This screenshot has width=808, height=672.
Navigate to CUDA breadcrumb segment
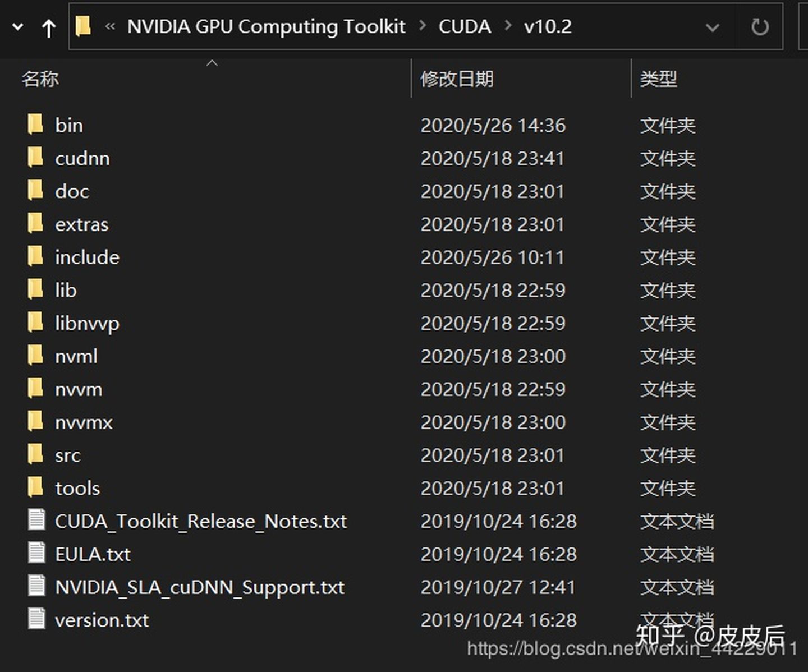464,26
